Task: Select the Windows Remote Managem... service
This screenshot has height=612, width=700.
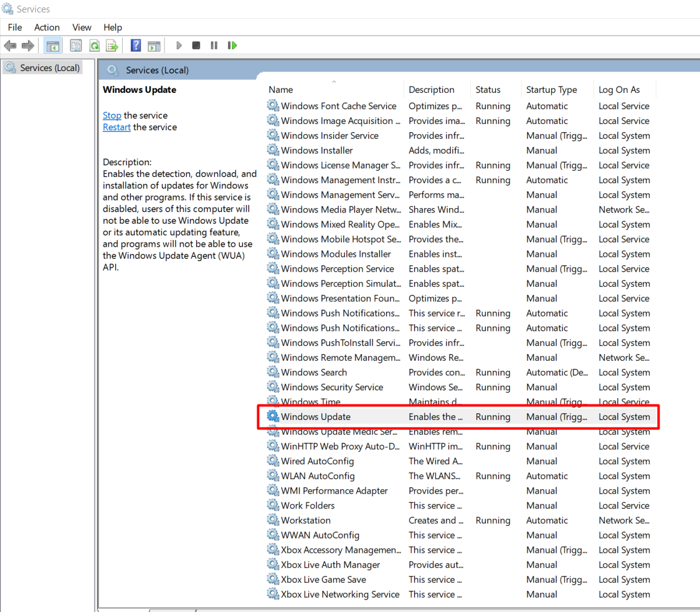Action: click(341, 357)
